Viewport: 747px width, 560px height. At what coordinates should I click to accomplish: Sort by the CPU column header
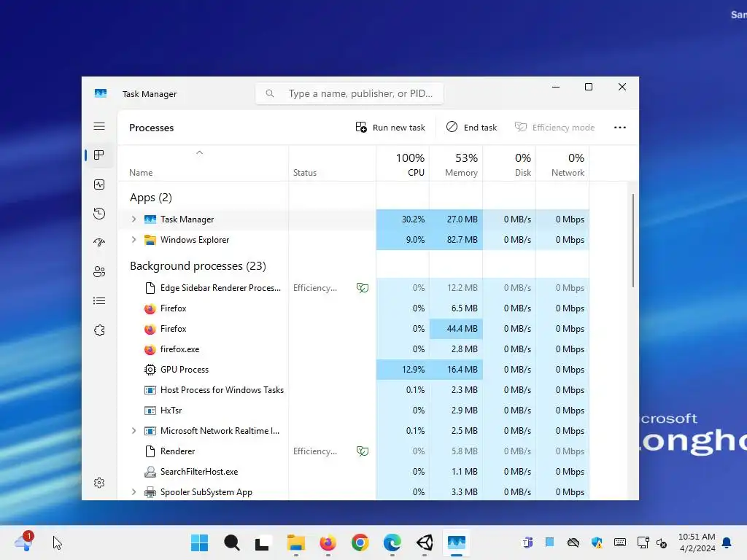pyautogui.click(x=403, y=164)
